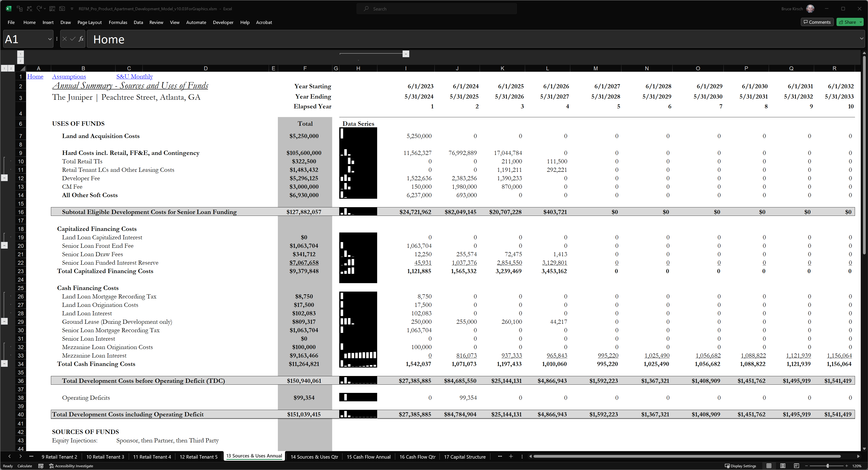Image resolution: width=868 pixels, height=470 pixels.
Task: Click row outline level 1 button
Action: 4,68
